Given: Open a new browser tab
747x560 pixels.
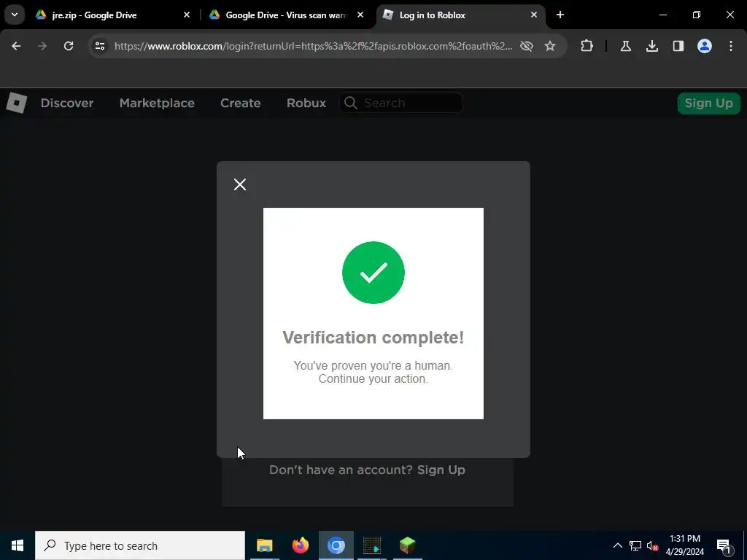Looking at the screenshot, I should point(560,15).
